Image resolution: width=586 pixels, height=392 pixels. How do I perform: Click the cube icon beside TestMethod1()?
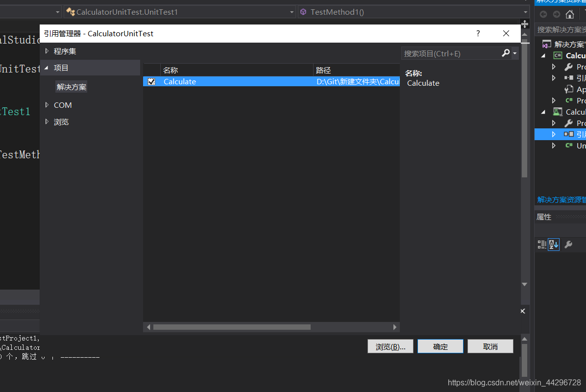tap(303, 12)
